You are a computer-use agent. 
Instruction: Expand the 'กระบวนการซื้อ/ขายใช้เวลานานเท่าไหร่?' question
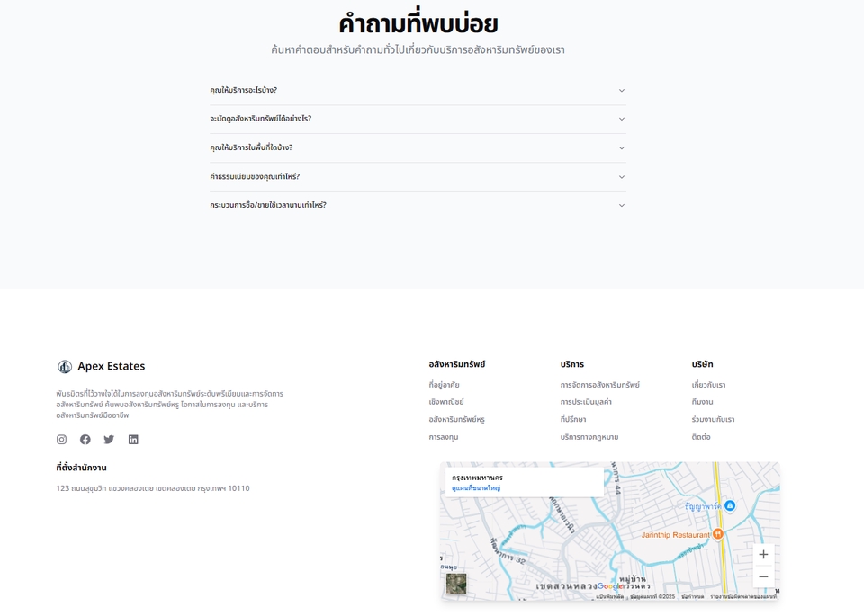click(418, 205)
